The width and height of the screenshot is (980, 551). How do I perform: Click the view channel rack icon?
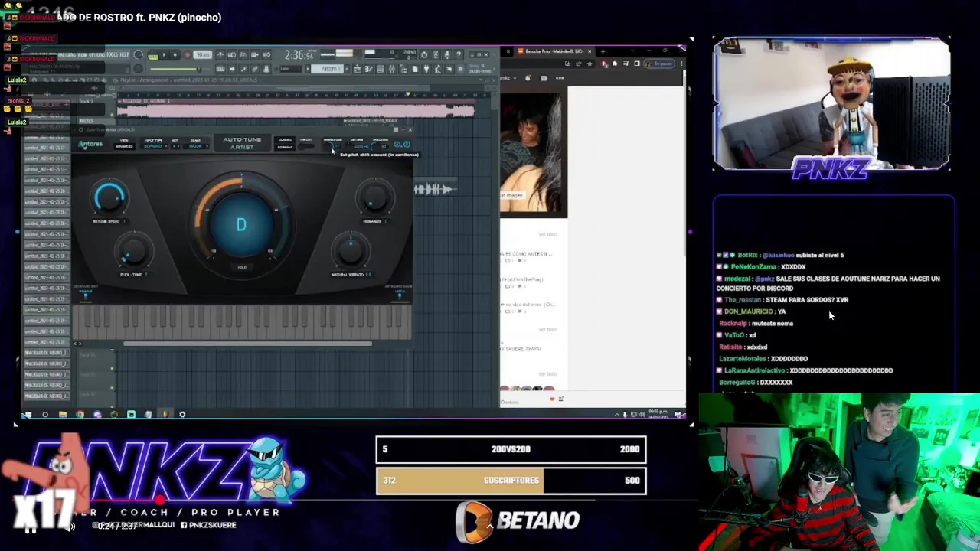pos(380,68)
